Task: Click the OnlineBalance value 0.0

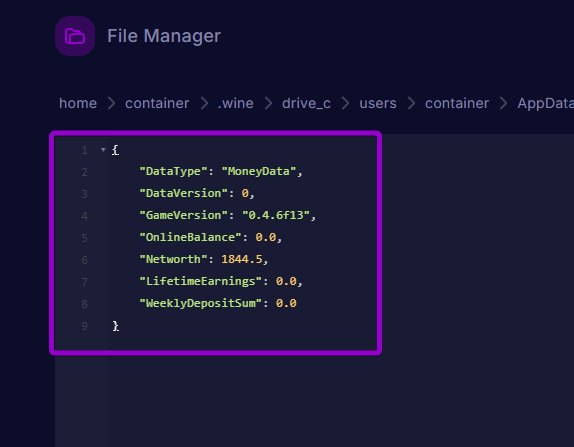Action: 266,237
